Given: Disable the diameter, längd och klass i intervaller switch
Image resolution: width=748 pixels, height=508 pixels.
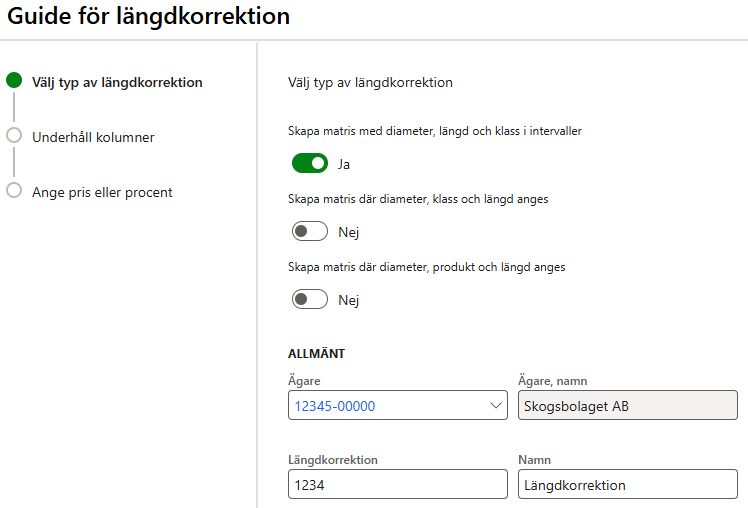Looking at the screenshot, I should coord(310,163).
